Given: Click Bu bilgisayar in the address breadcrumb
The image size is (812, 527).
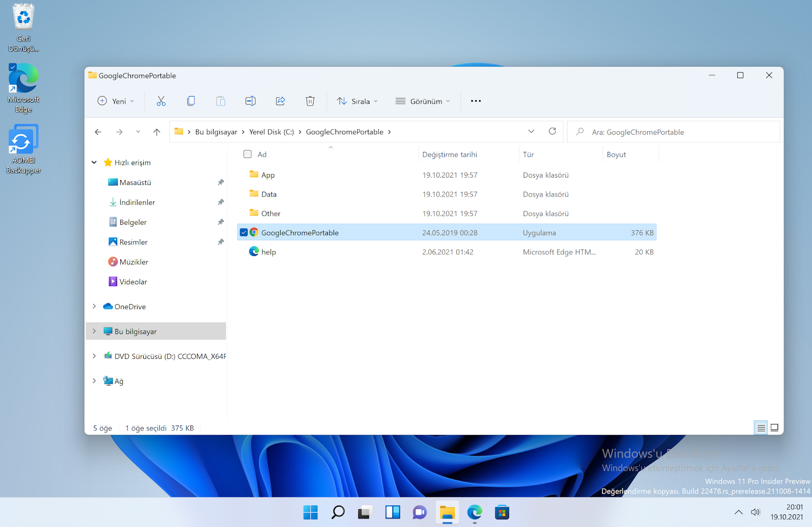Looking at the screenshot, I should (216, 132).
